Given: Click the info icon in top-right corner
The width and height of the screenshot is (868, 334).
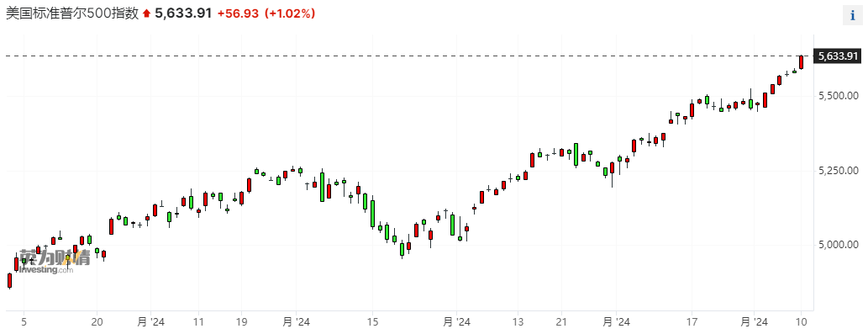Looking at the screenshot, I should (853, 15).
